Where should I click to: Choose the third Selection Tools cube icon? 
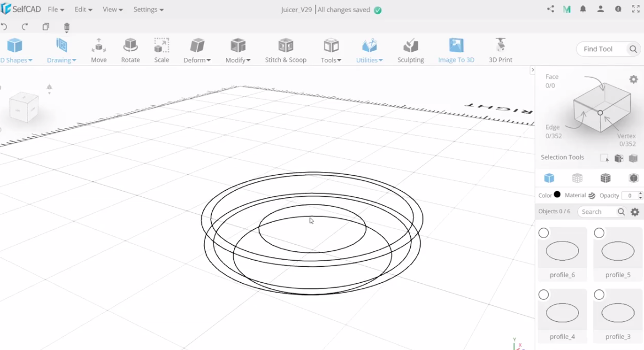[634, 158]
